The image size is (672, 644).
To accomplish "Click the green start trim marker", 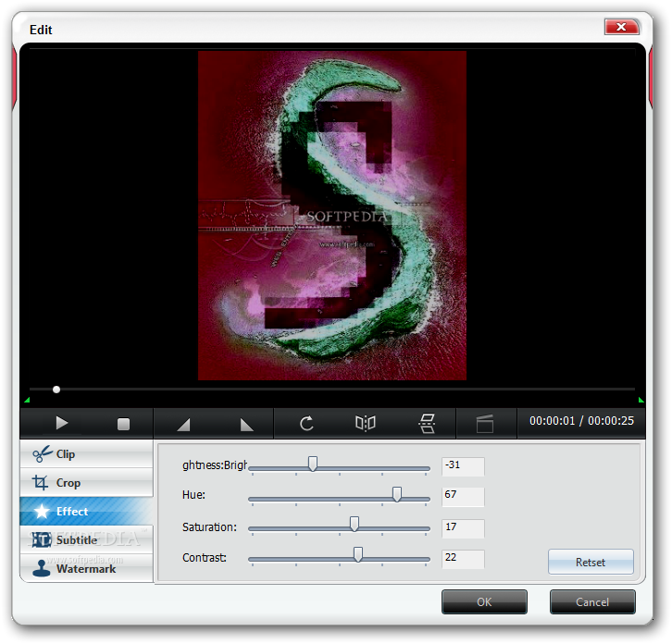I will tap(27, 401).
